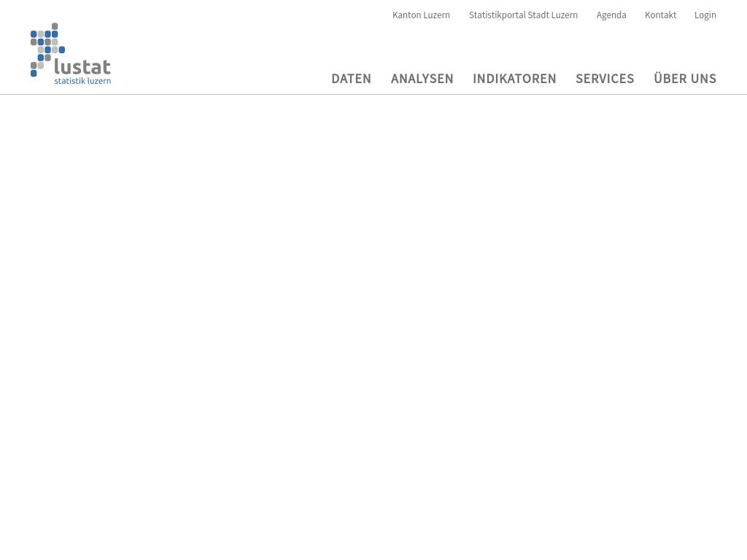Select the city statistics portal link

coord(523,15)
